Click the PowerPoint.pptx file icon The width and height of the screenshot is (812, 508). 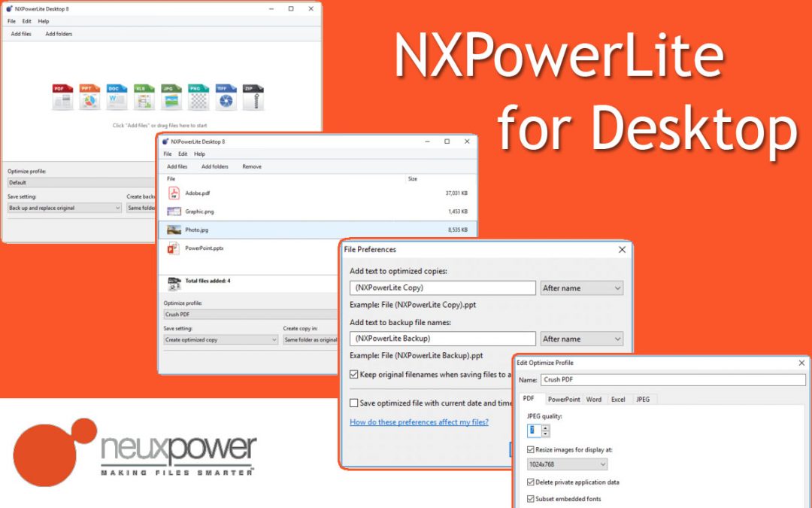point(174,248)
